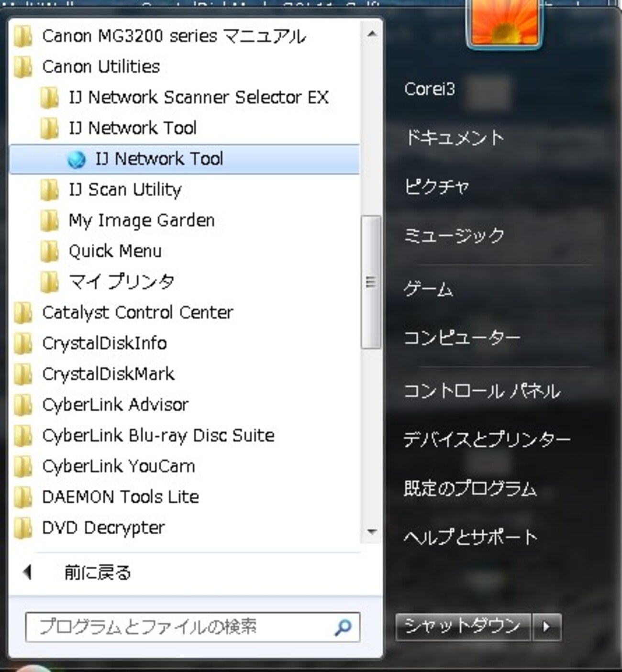Expand the DAEMON Tools Lite folder label
Viewport: 622px width, 672px height.
tap(121, 497)
